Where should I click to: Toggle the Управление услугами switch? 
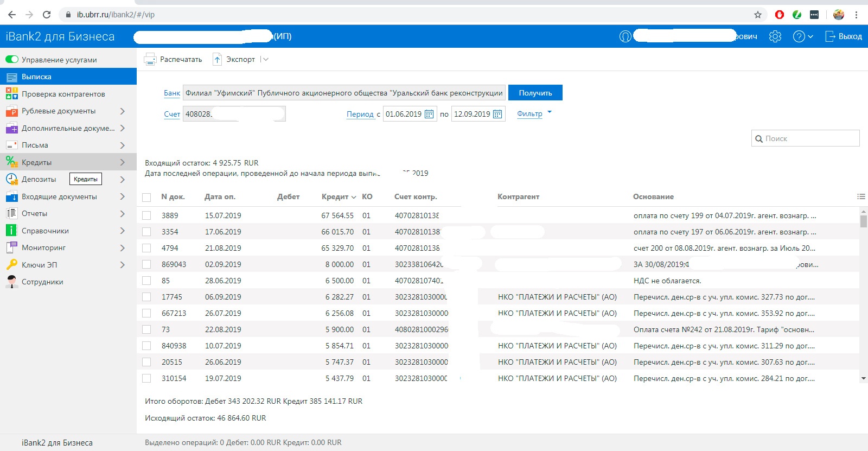[x=12, y=60]
